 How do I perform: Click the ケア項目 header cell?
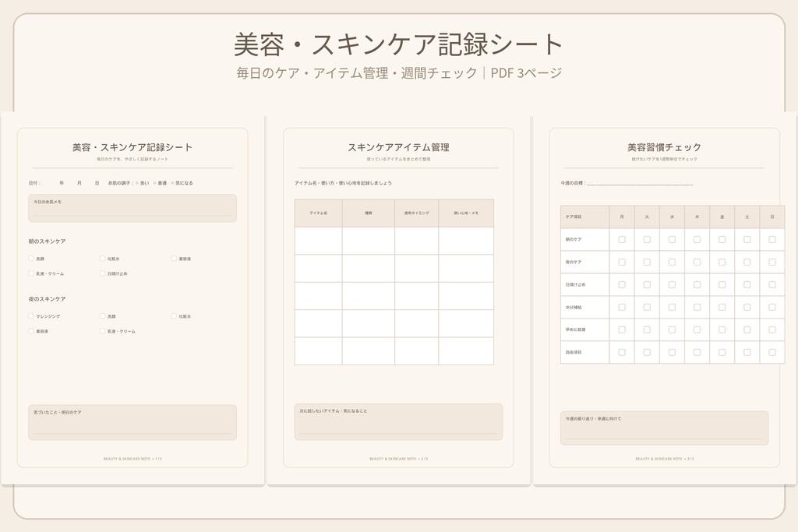(x=585, y=217)
